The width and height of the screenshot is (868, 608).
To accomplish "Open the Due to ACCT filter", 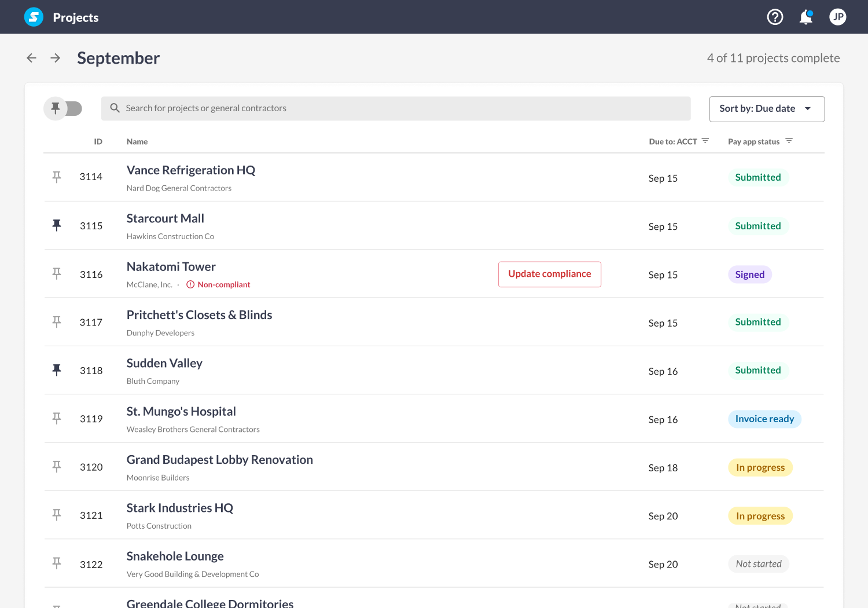I will tap(705, 141).
